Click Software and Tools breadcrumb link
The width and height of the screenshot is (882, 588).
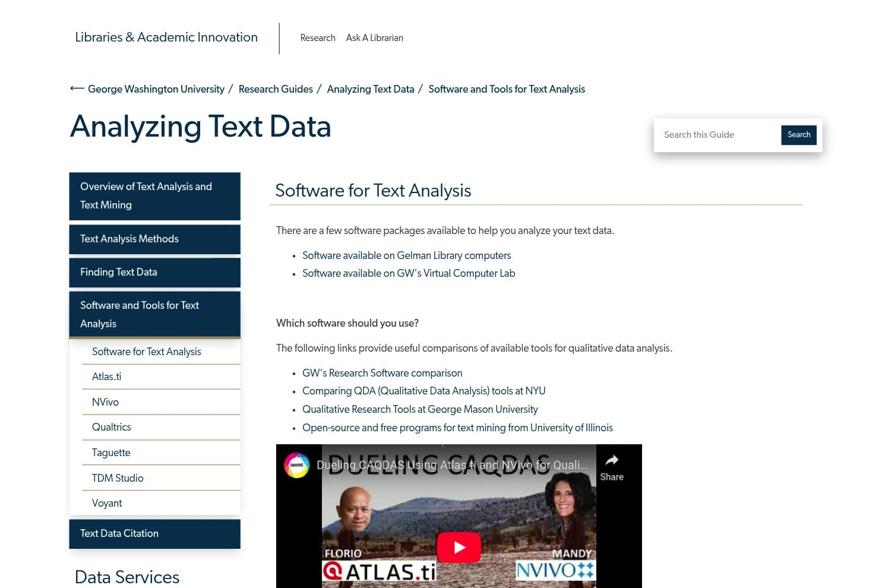click(x=507, y=89)
